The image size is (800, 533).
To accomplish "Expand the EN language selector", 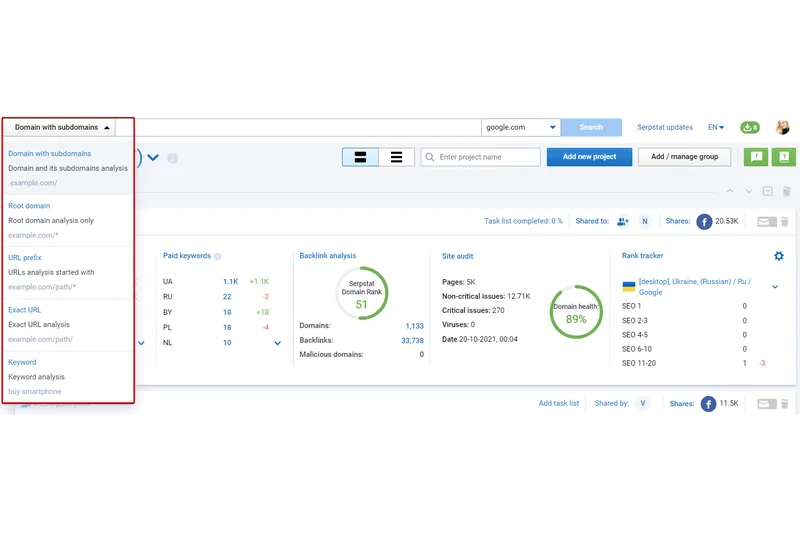I will click(x=716, y=127).
